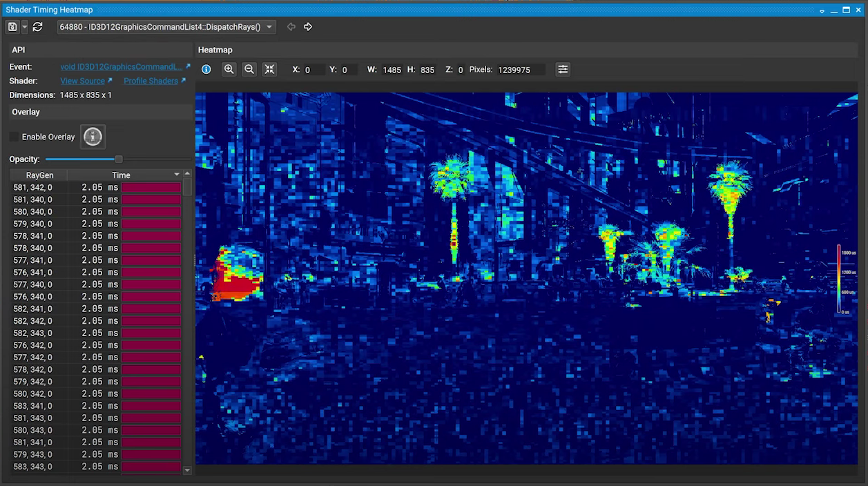Click the heatmap info icon
Screen dimensions: 868x486
coord(206,70)
